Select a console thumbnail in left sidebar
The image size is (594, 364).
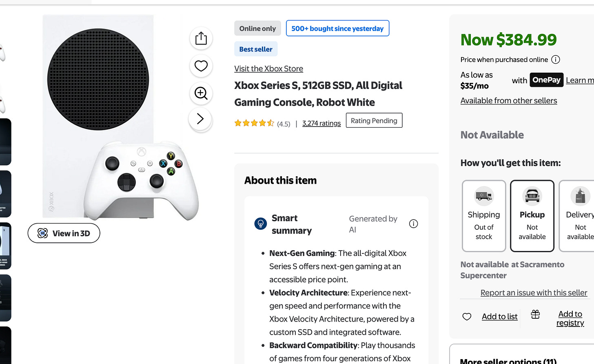point(5,246)
